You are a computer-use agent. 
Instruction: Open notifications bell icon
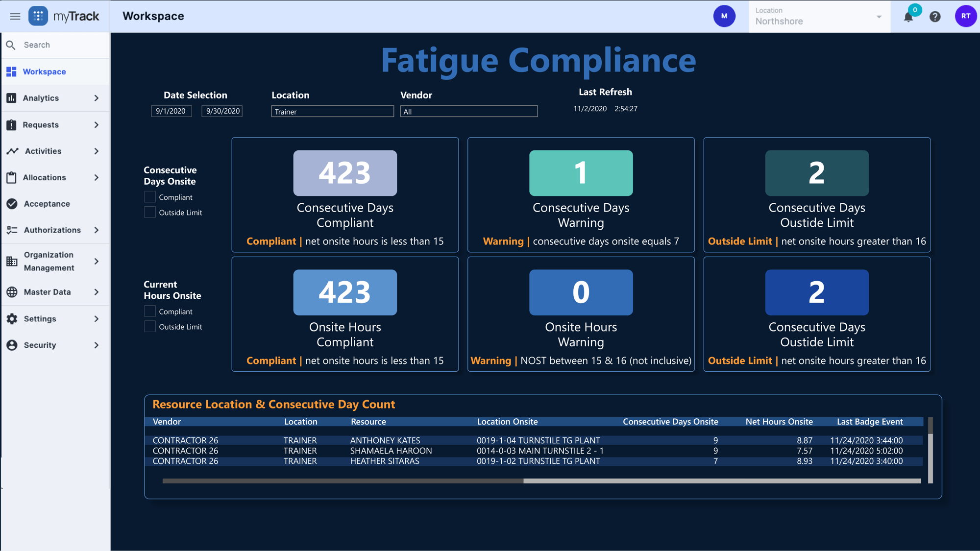pyautogui.click(x=908, y=17)
